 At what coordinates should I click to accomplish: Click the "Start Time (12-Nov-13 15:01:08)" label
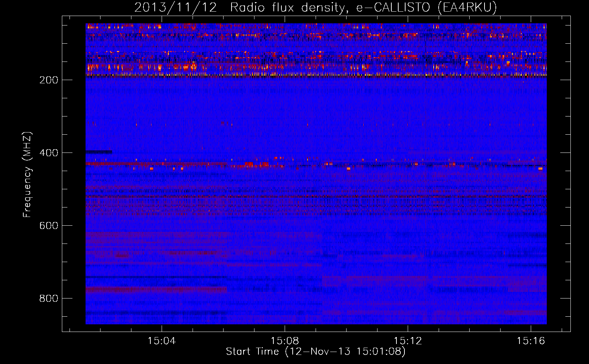click(x=316, y=352)
